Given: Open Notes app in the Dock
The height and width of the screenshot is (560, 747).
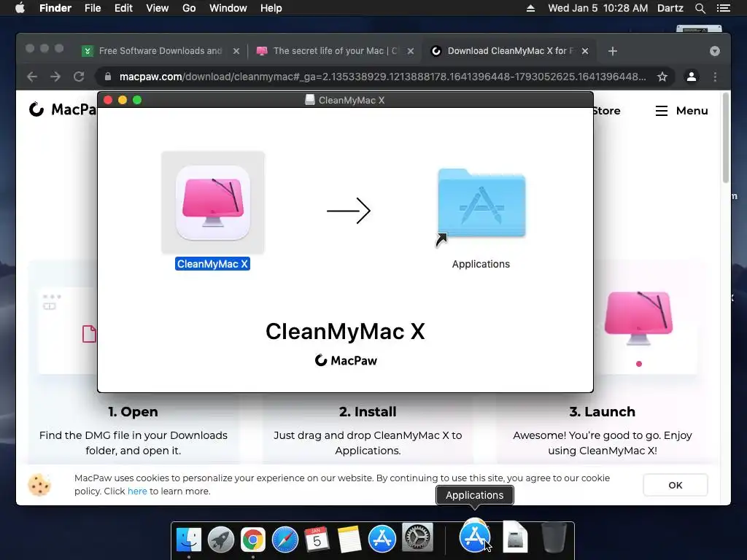Looking at the screenshot, I should click(349, 540).
